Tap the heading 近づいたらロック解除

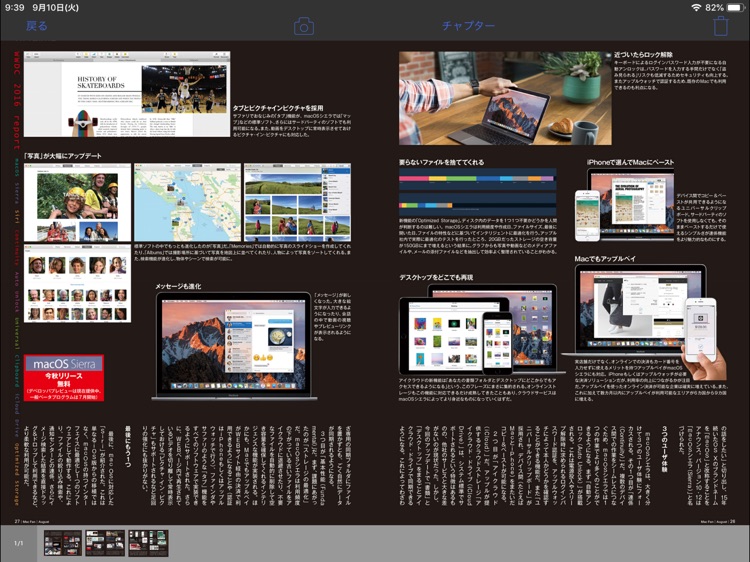click(643, 55)
